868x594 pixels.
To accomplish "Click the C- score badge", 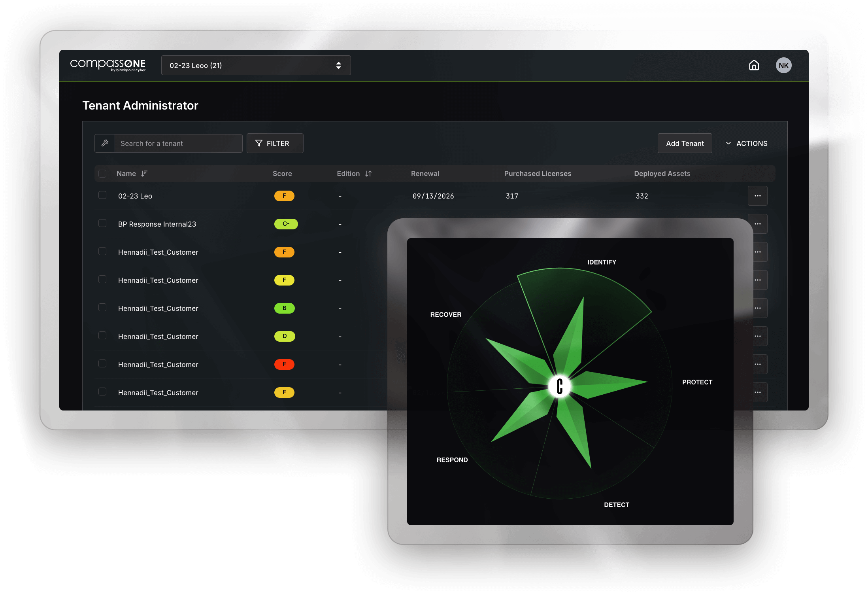I will (286, 224).
